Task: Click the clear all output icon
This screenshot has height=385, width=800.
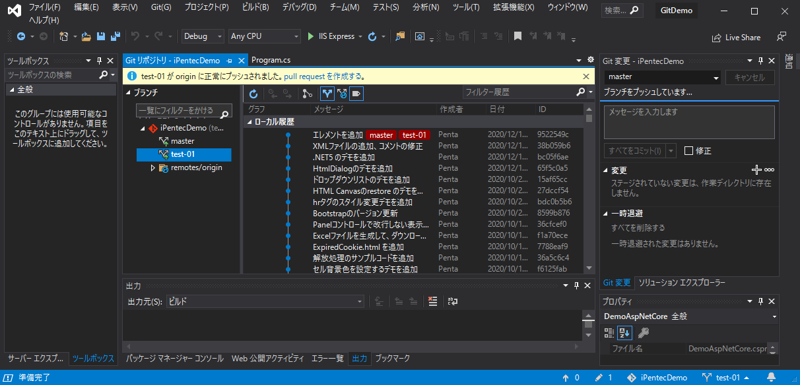Action: pyautogui.click(x=433, y=301)
